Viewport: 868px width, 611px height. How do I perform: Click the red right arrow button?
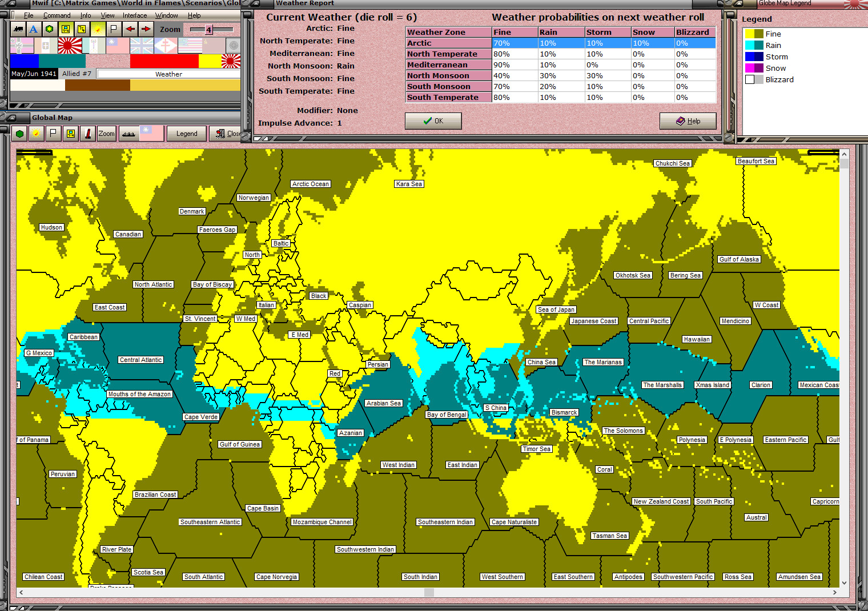coord(146,29)
